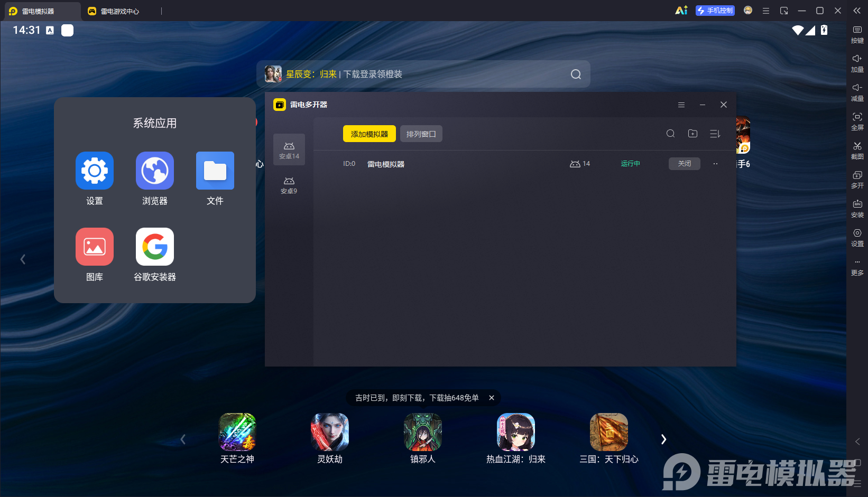Click the window-pointer icon in title bar
Image resolution: width=868 pixels, height=497 pixels.
pos(784,11)
